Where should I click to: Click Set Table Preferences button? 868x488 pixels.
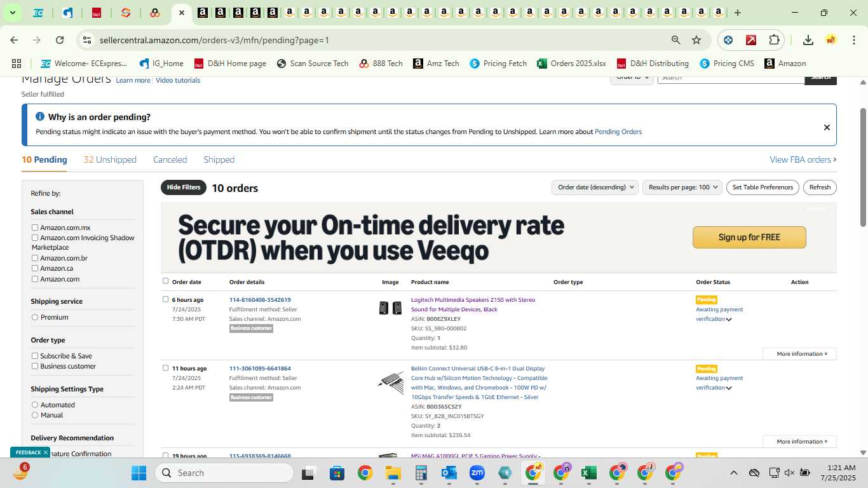point(763,187)
